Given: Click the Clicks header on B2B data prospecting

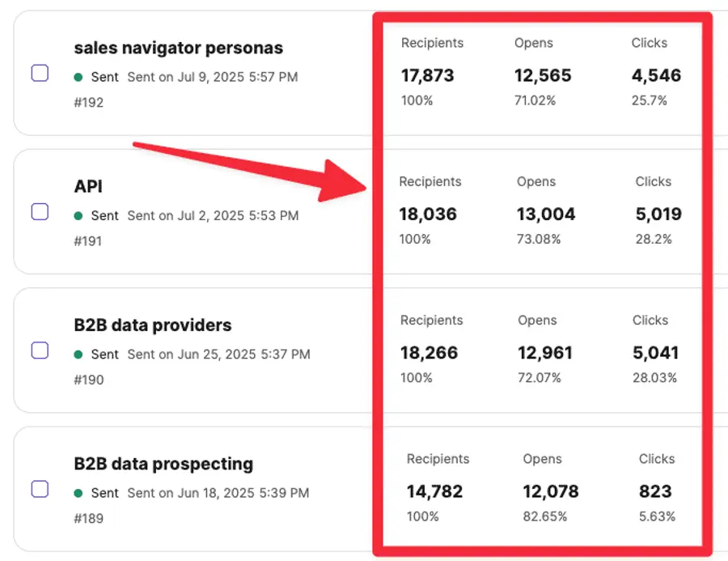Looking at the screenshot, I should (656, 458).
